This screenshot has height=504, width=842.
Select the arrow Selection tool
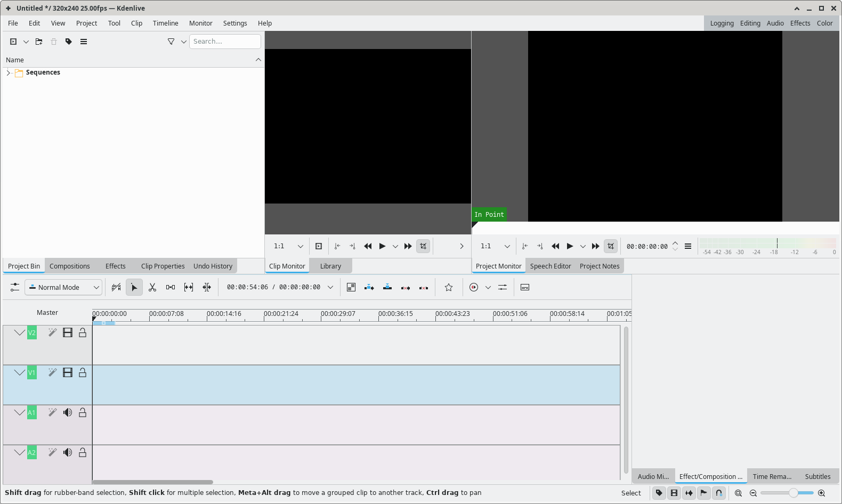(x=134, y=287)
